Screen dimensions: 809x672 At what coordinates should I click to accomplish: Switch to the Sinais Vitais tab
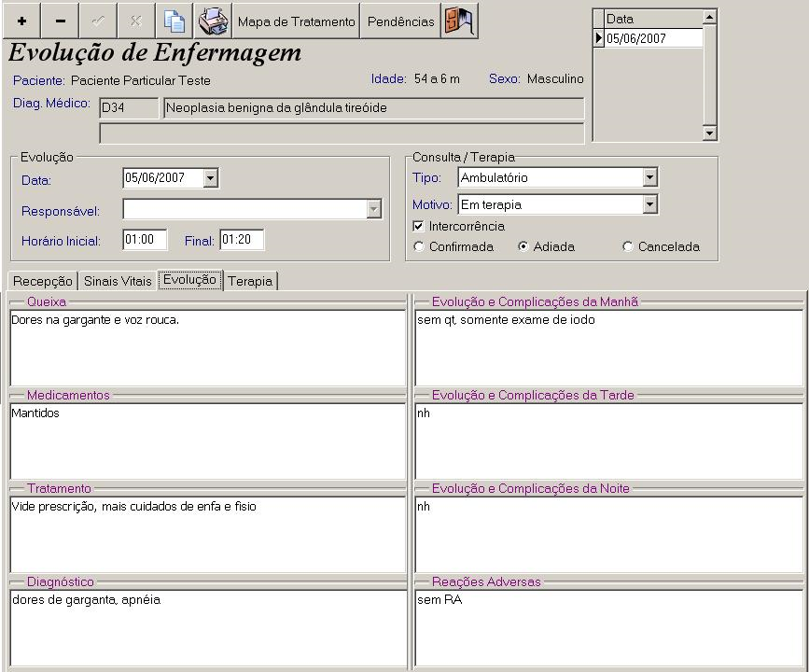(118, 281)
